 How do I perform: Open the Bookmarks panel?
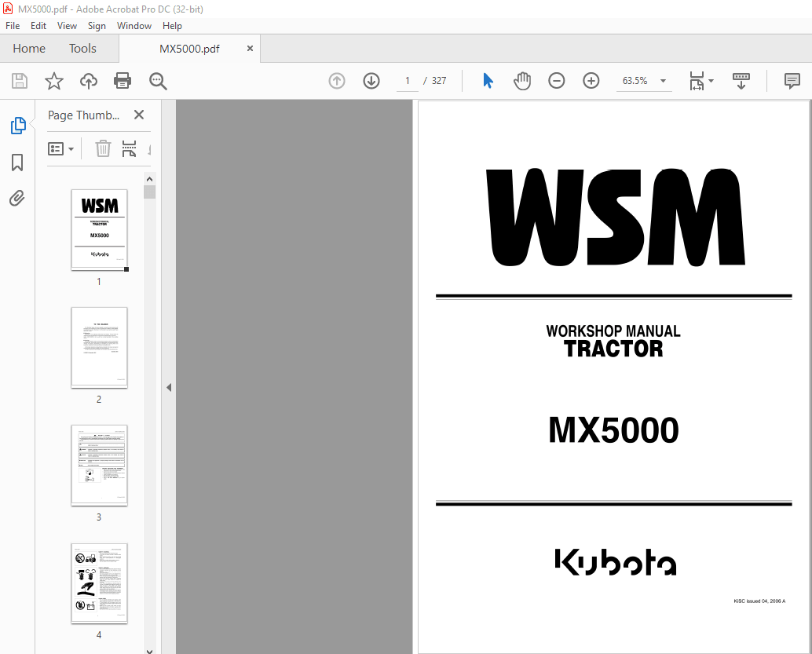17,163
